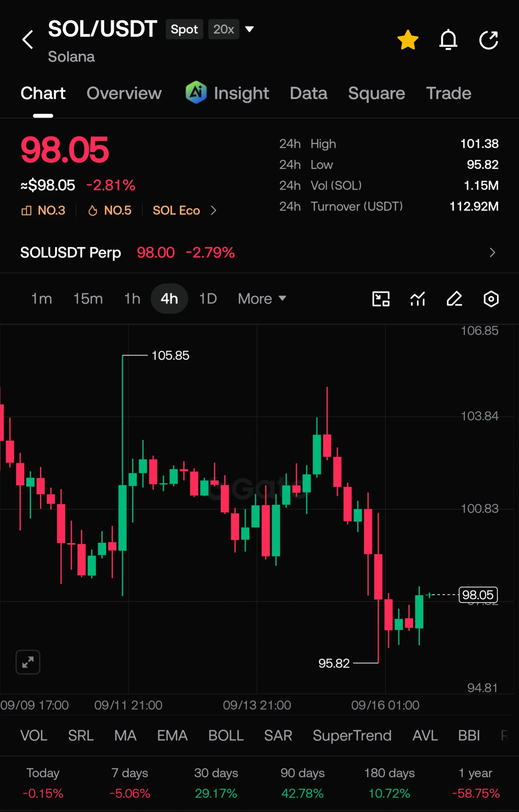Enable the EMA indicator
Viewport: 519px width, 812px height.
[172, 736]
